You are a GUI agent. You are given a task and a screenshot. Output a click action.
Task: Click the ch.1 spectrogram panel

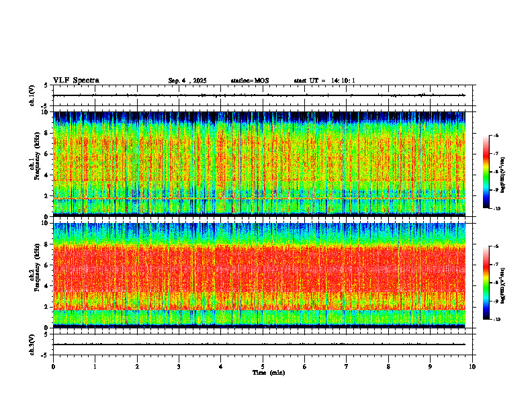pyautogui.click(x=259, y=164)
